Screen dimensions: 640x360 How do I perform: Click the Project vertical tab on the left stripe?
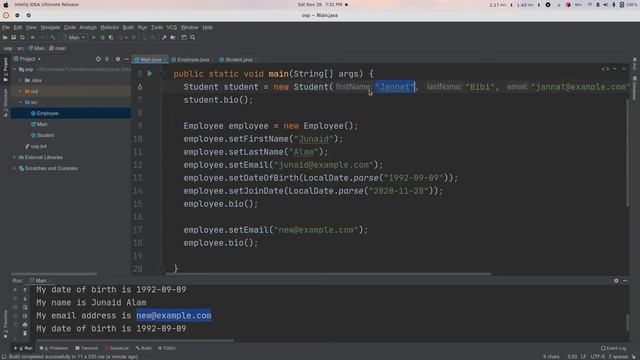(5, 69)
